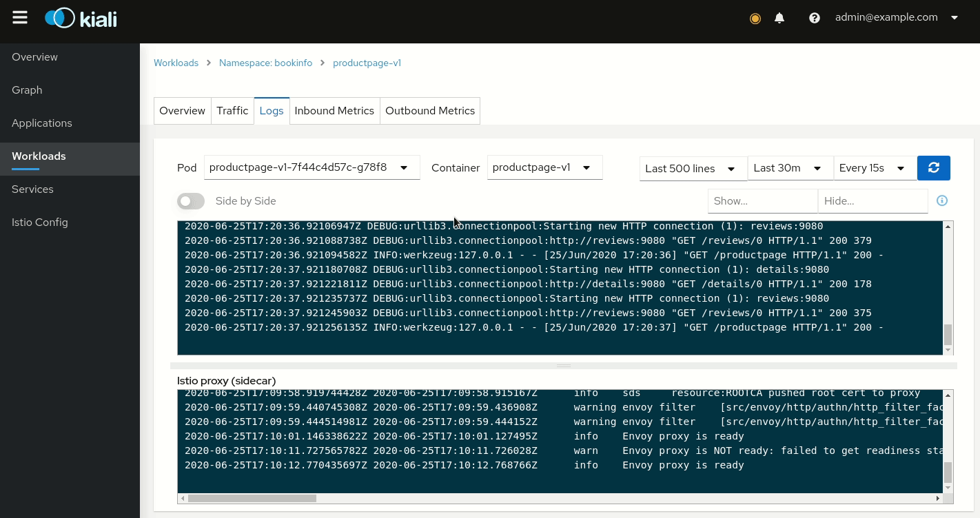Click the Kiali logo
Viewport: 980px width, 518px height.
[x=81, y=18]
